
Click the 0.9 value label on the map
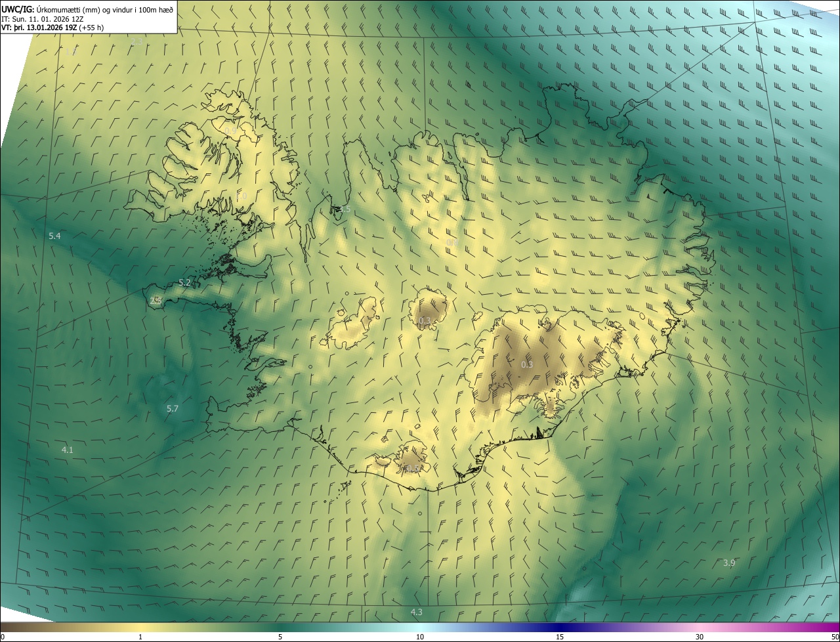tap(231, 131)
